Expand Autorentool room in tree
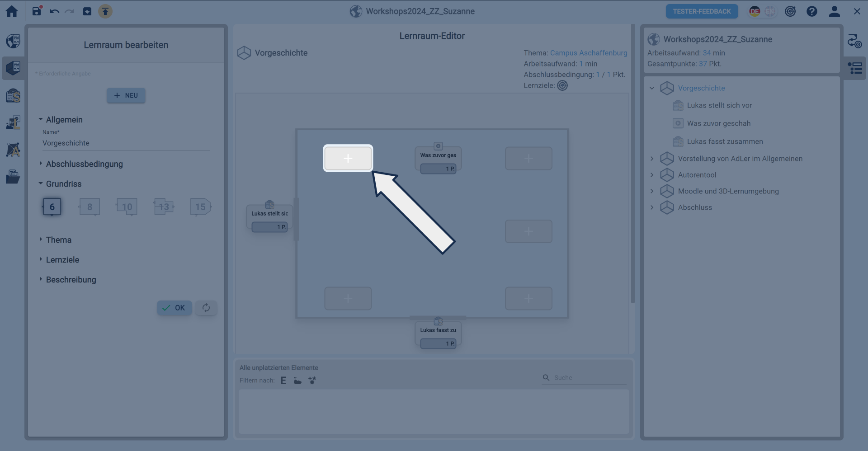 pyautogui.click(x=652, y=175)
